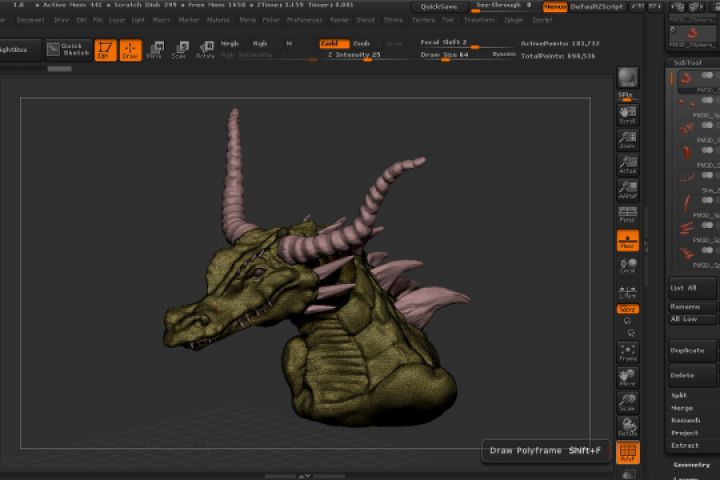This screenshot has height=480, width=720.
Task: Click the Edit mode icon
Action: click(104, 50)
